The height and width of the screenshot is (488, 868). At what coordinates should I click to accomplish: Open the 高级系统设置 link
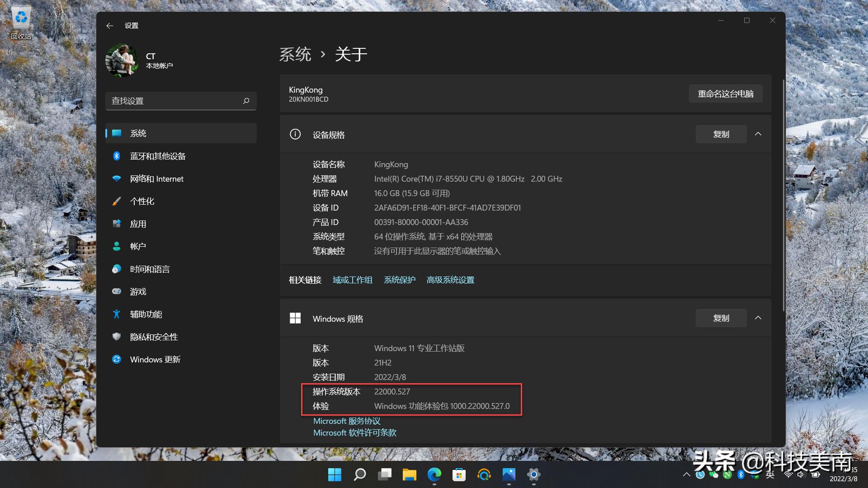[450, 280]
